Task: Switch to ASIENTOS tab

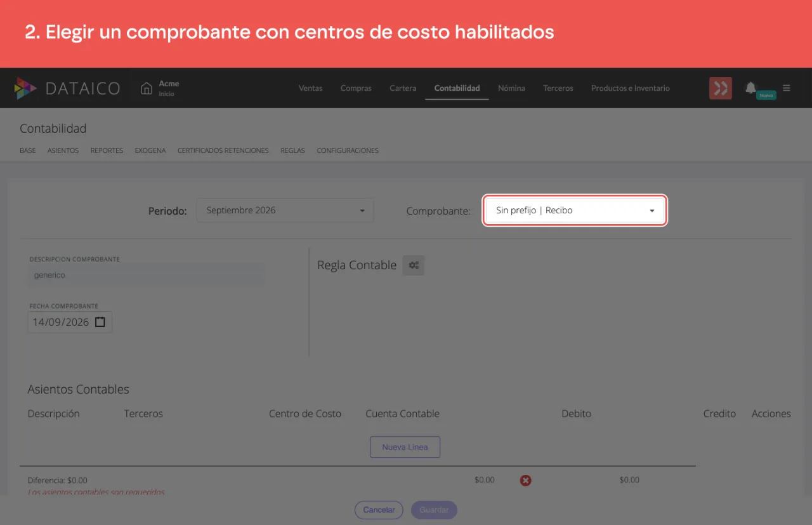Action: click(x=63, y=151)
